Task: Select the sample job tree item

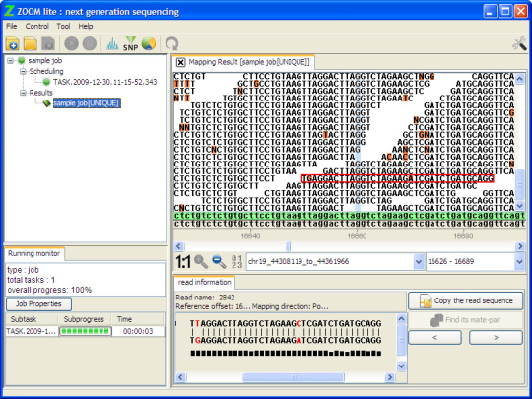Action: [44, 61]
